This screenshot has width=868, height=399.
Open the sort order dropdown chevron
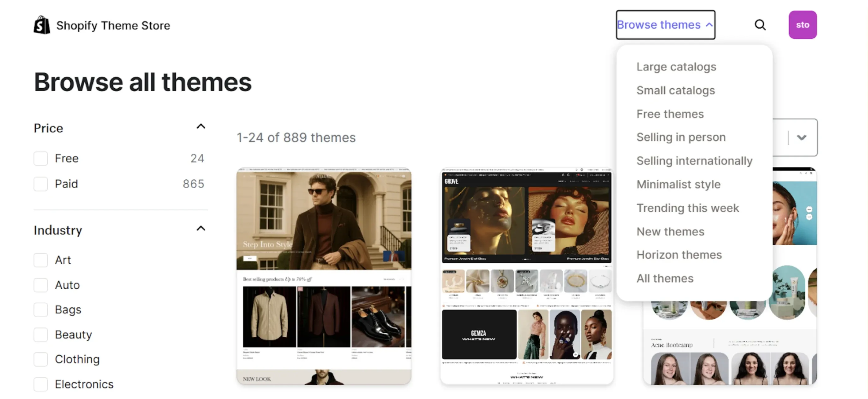pyautogui.click(x=802, y=137)
